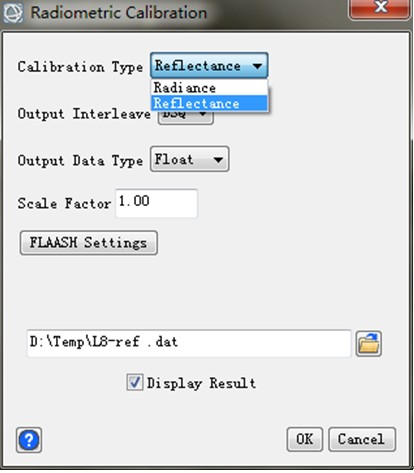Click the blue help question mark icon
The height and width of the screenshot is (473, 414).
point(29,440)
